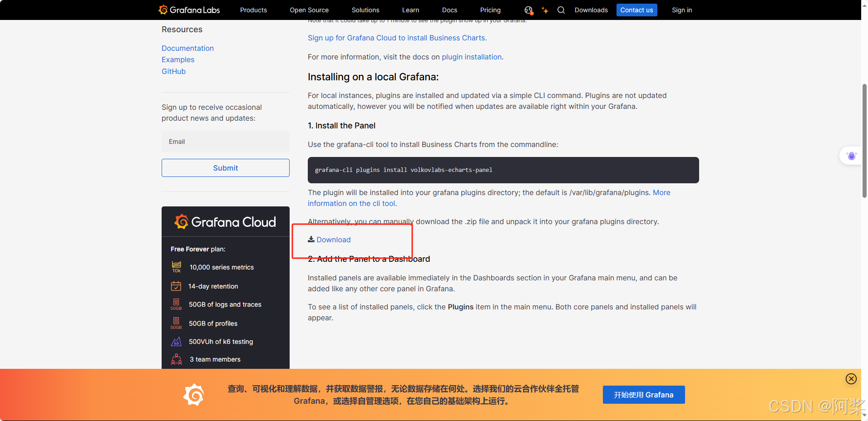Click the download icon beside Download link

coord(311,239)
